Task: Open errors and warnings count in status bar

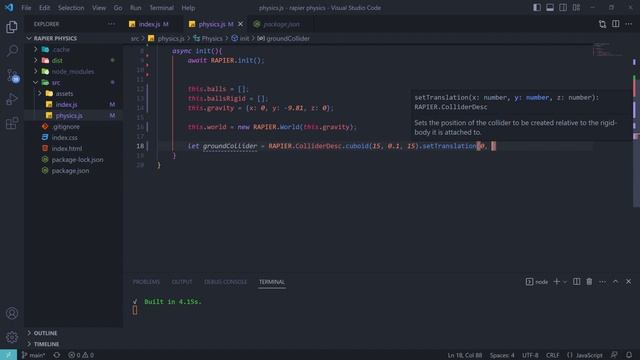Action: 81,355
